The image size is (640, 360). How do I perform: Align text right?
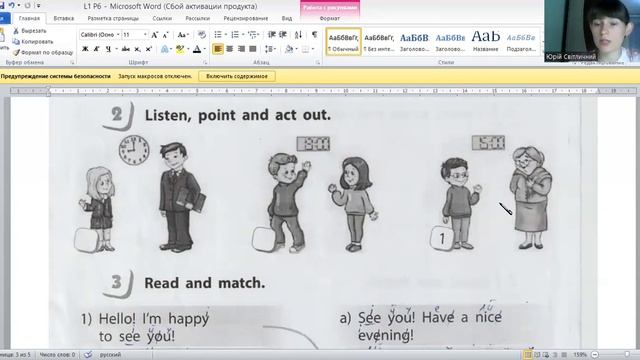point(241,49)
